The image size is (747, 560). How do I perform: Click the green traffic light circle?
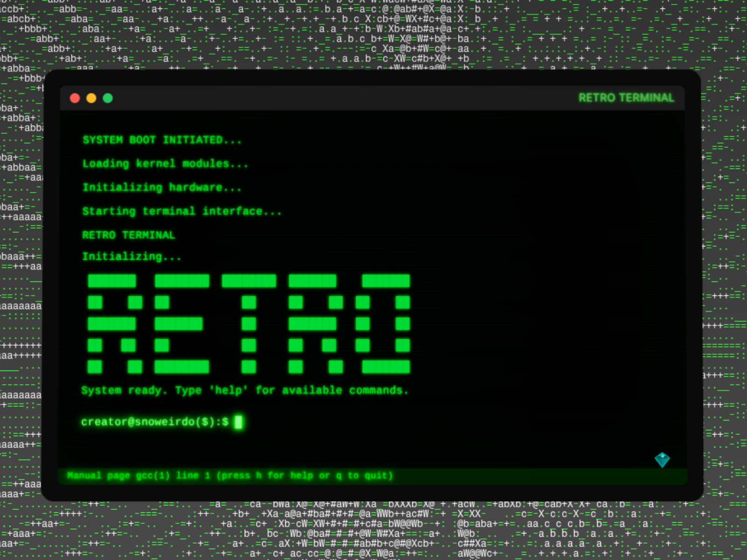coord(108,98)
